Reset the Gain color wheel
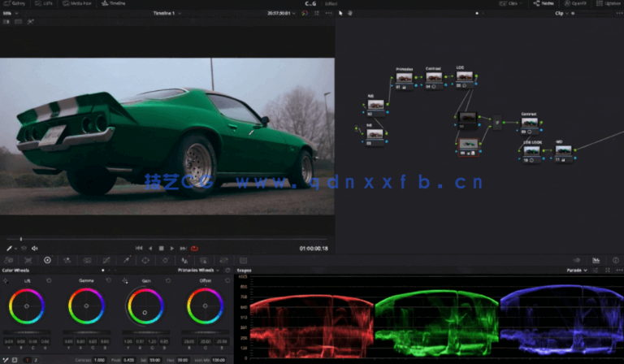 pyautogui.click(x=168, y=281)
